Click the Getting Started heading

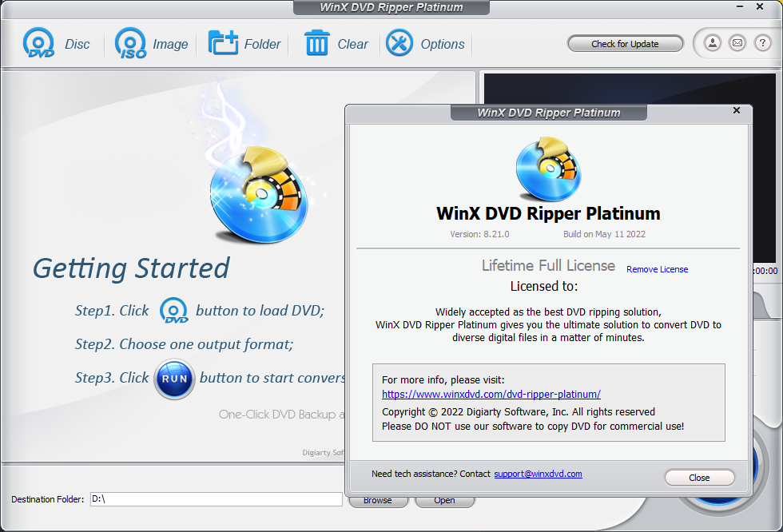coord(131,268)
